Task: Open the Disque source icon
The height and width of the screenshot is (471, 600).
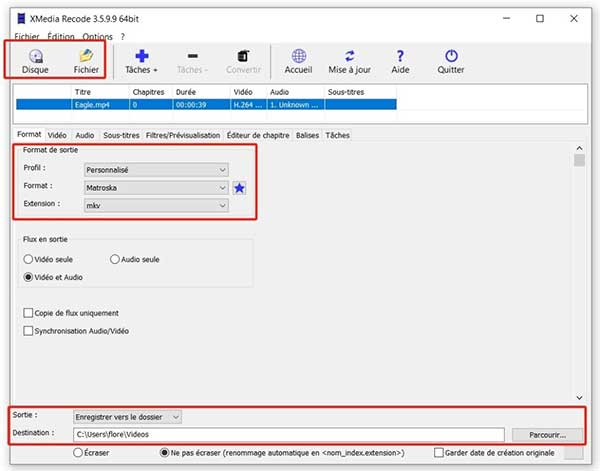Action: pos(35,59)
